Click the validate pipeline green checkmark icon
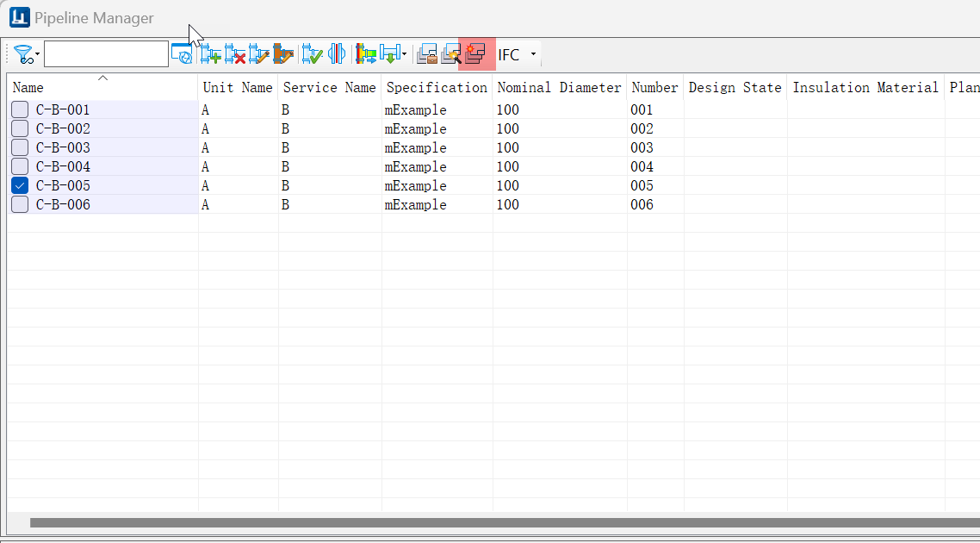This screenshot has height=543, width=980. coord(312,53)
